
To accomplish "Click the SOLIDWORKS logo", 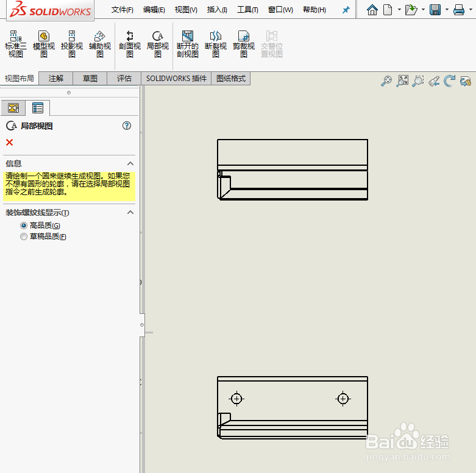I will pos(50,10).
